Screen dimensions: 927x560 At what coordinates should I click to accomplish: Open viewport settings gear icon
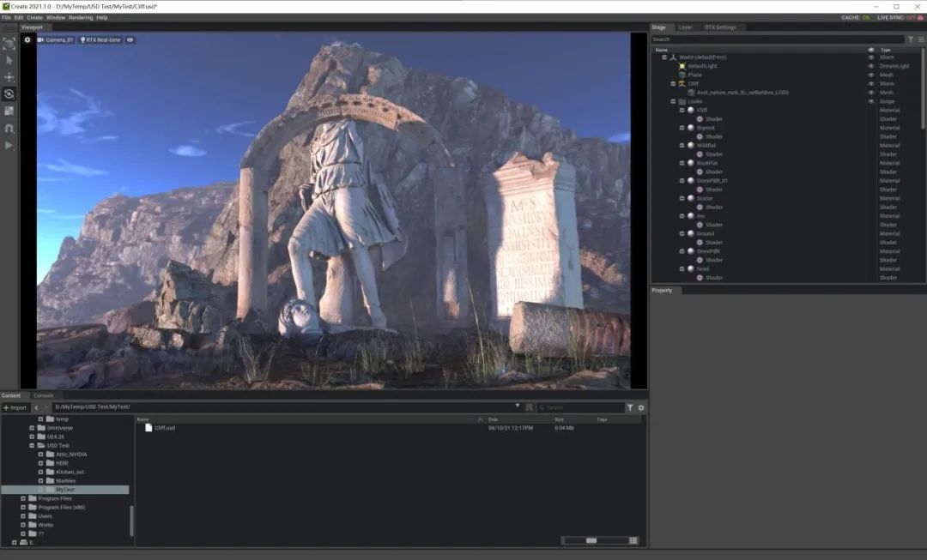coord(27,39)
